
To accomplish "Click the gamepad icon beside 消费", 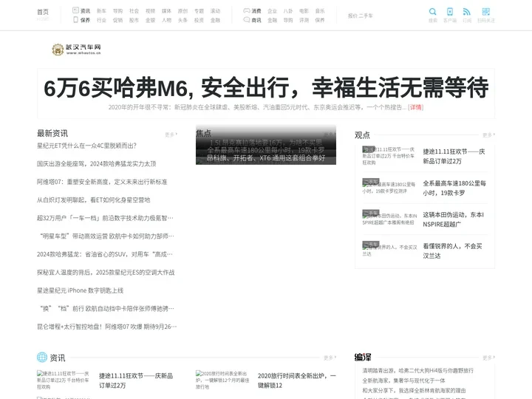I will point(247,10).
